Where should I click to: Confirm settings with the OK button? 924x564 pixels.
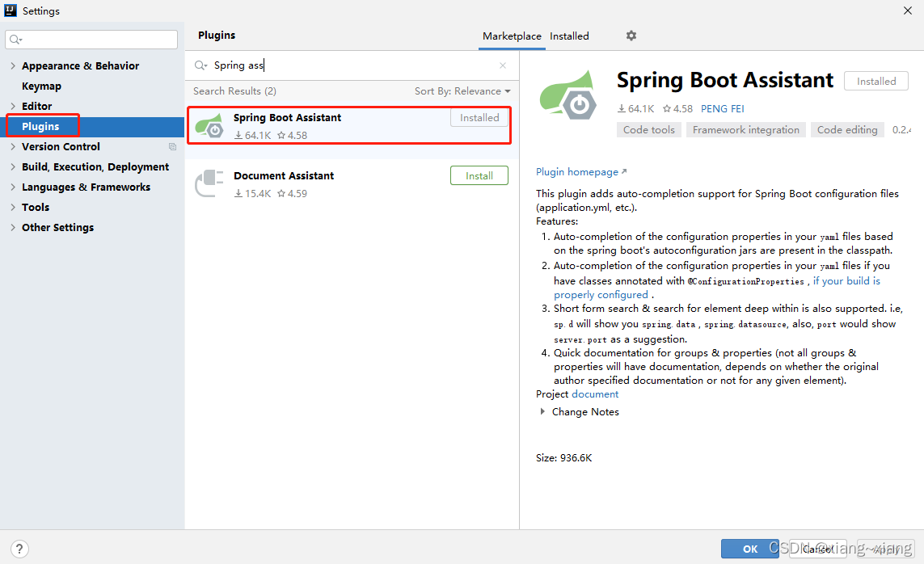(749, 549)
